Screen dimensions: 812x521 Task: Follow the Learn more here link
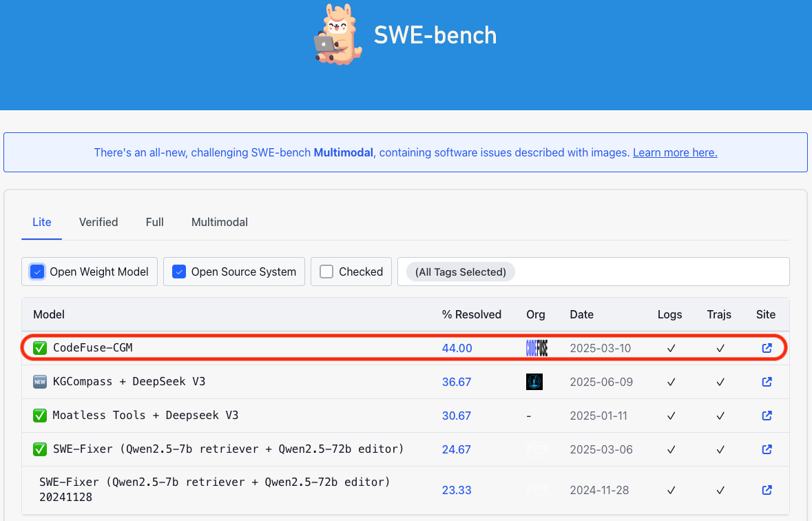675,152
